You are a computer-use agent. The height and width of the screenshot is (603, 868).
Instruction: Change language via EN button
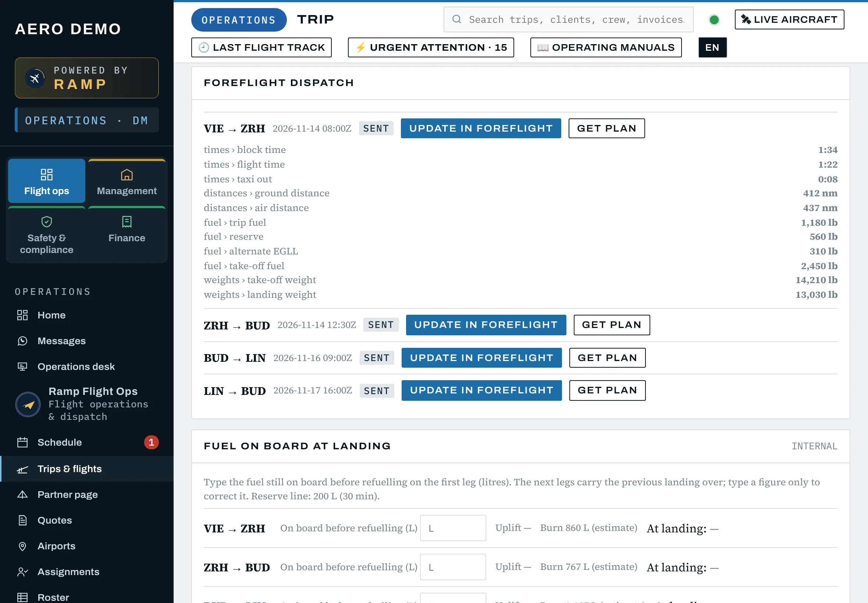(712, 47)
